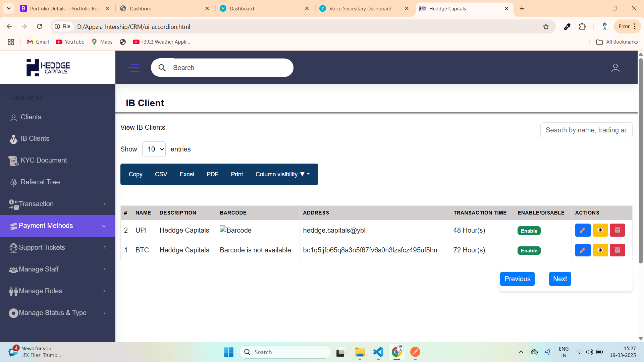This screenshot has height=362, width=644.
Task: Click the Heddge Capitals logo
Action: pyautogui.click(x=48, y=67)
